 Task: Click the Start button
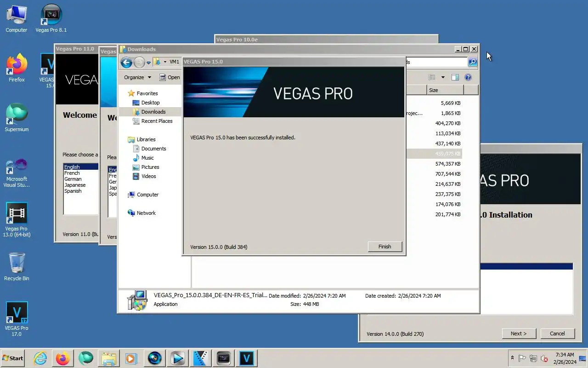[13, 358]
